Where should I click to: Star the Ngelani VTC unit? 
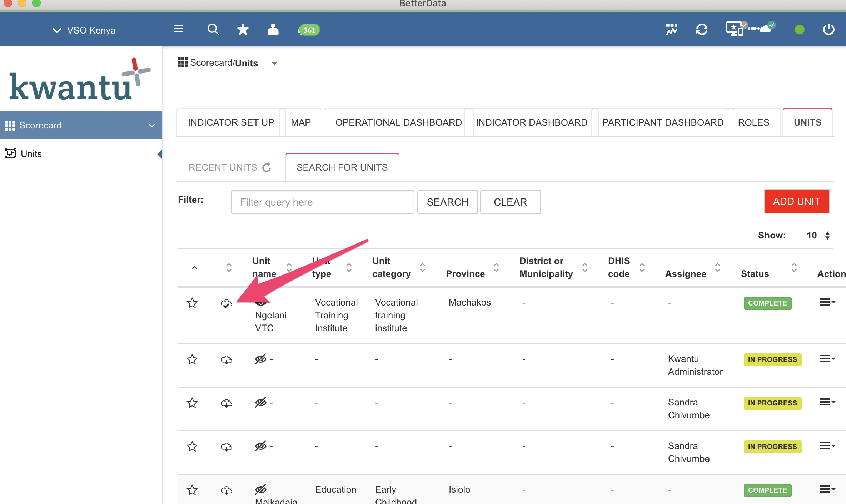[x=192, y=303]
